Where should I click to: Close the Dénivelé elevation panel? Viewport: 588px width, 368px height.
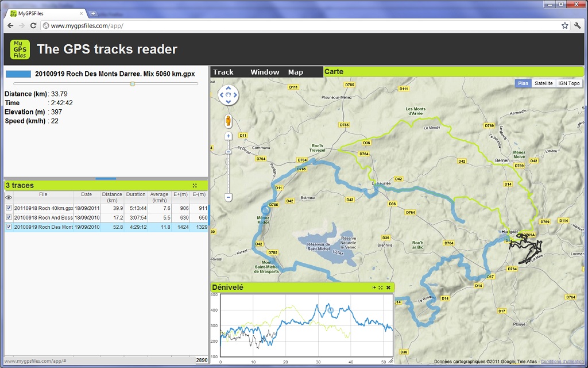[x=389, y=287]
